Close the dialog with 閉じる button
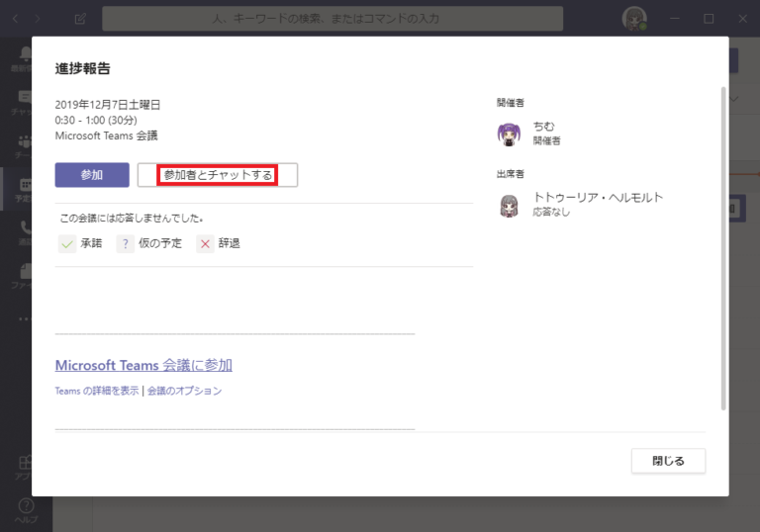This screenshot has width=760, height=532. click(668, 461)
